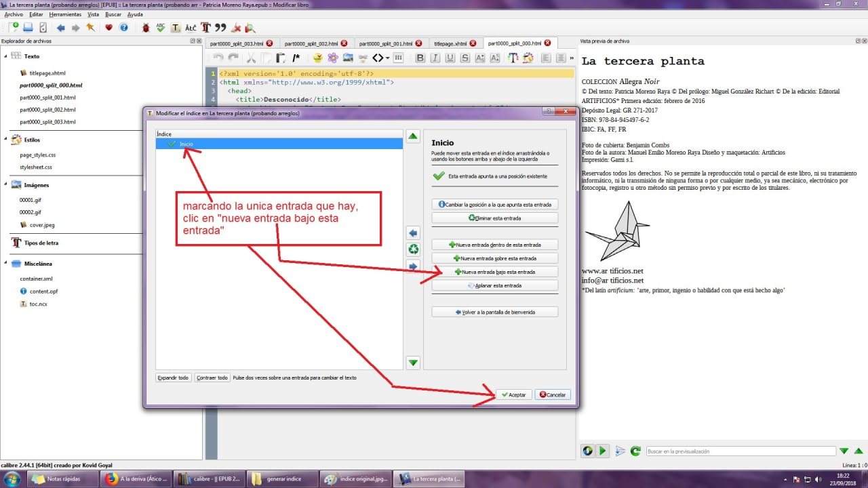Reload preview with the green refresh icon
Screen dimensions: 868x488
tap(635, 451)
